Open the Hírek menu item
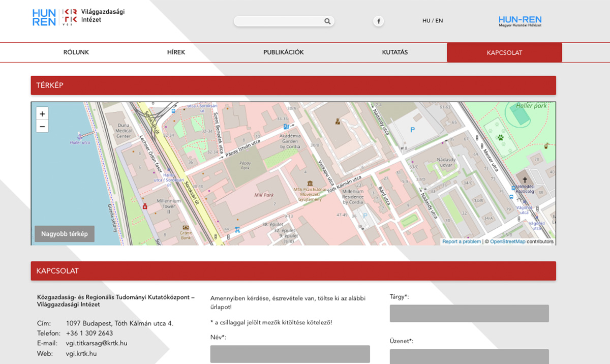This screenshot has width=610, height=364. pyautogui.click(x=176, y=52)
